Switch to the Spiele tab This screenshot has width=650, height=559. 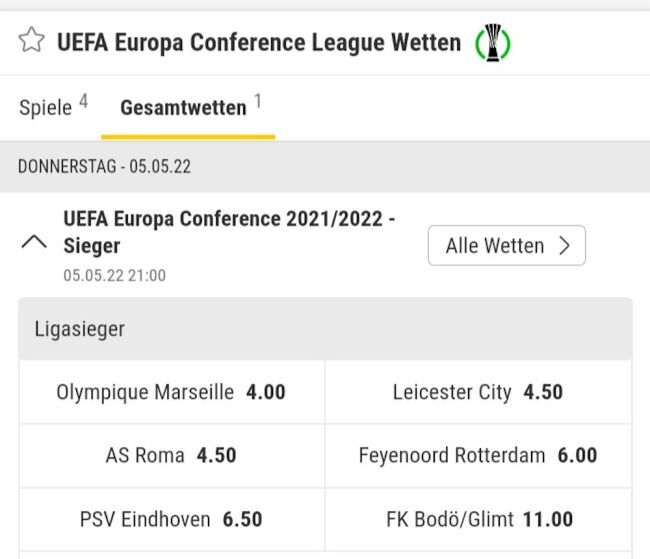45,107
